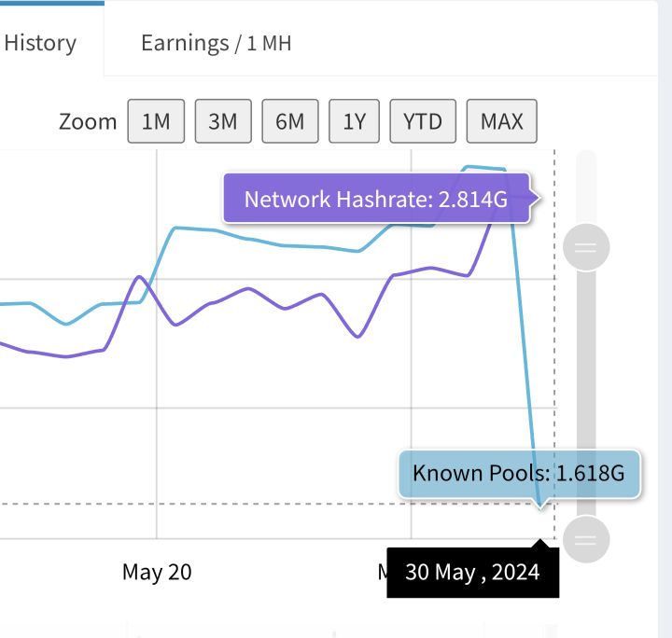Click the Zoom label text
The width and height of the screenshot is (672, 638).
point(88,121)
